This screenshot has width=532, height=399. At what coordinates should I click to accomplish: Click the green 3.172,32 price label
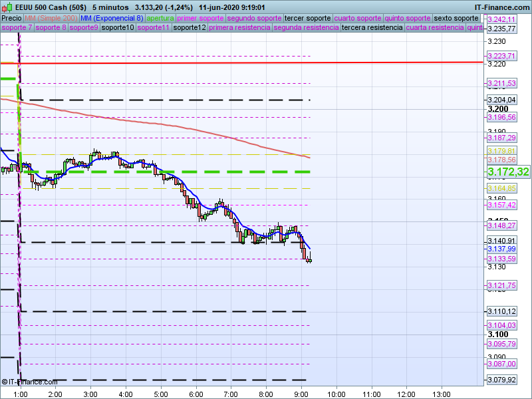point(508,172)
